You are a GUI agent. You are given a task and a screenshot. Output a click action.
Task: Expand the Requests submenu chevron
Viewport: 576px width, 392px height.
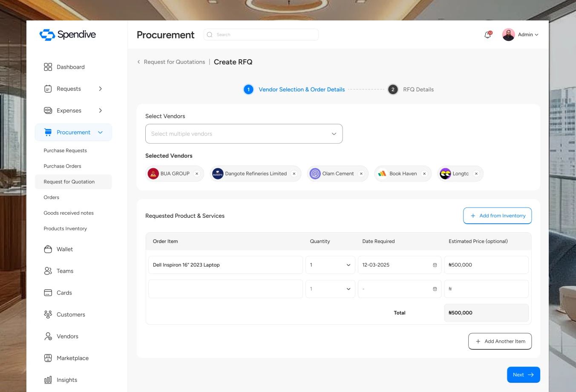pos(101,89)
